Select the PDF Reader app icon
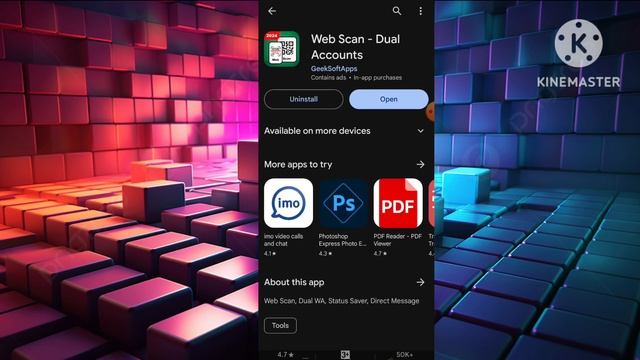 point(398,203)
